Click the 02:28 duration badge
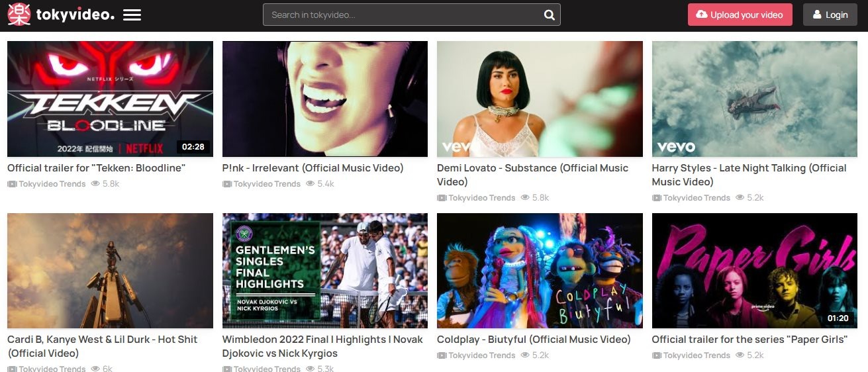868x372 pixels. [x=193, y=146]
